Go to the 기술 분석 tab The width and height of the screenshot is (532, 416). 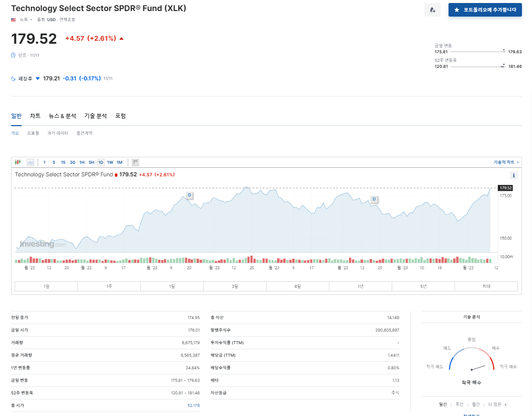96,116
